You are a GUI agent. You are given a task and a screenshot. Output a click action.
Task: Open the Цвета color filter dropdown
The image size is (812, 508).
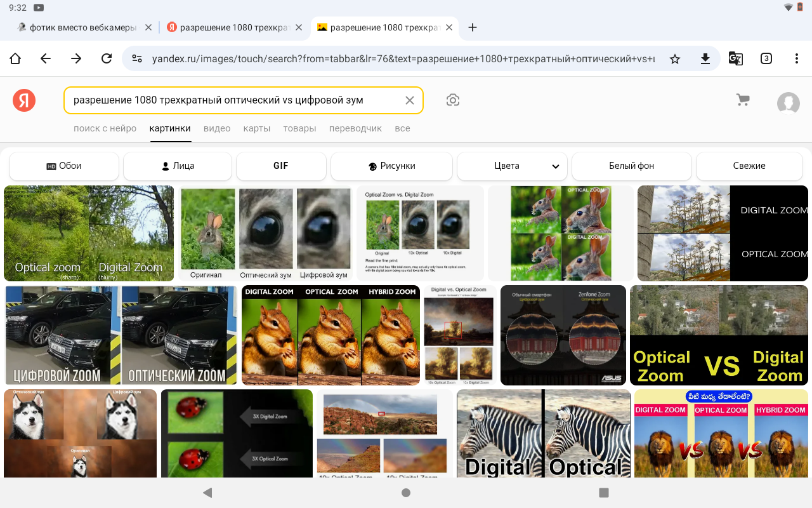tap(512, 166)
